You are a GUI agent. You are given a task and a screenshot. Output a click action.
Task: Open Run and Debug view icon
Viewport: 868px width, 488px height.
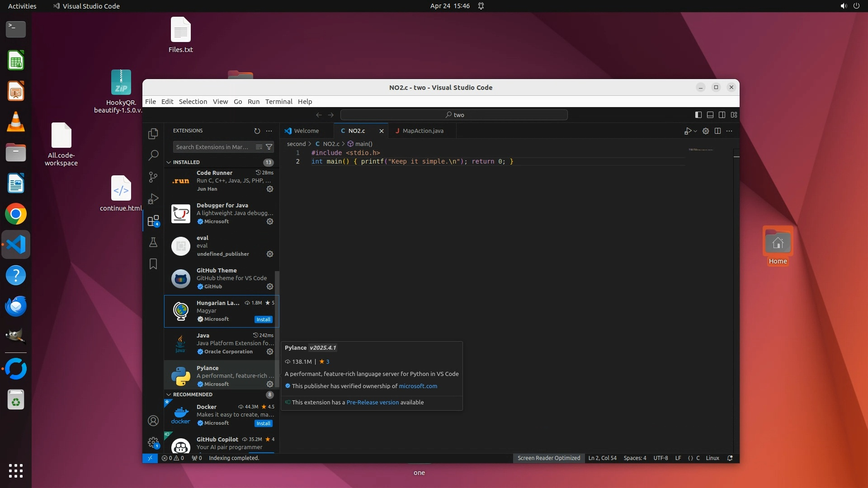pyautogui.click(x=153, y=199)
